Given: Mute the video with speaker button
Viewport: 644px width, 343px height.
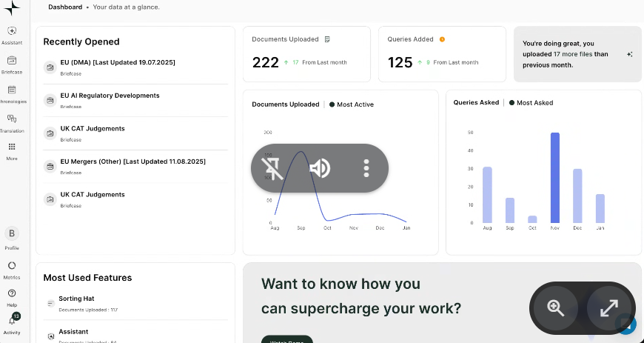Looking at the screenshot, I should coord(320,168).
